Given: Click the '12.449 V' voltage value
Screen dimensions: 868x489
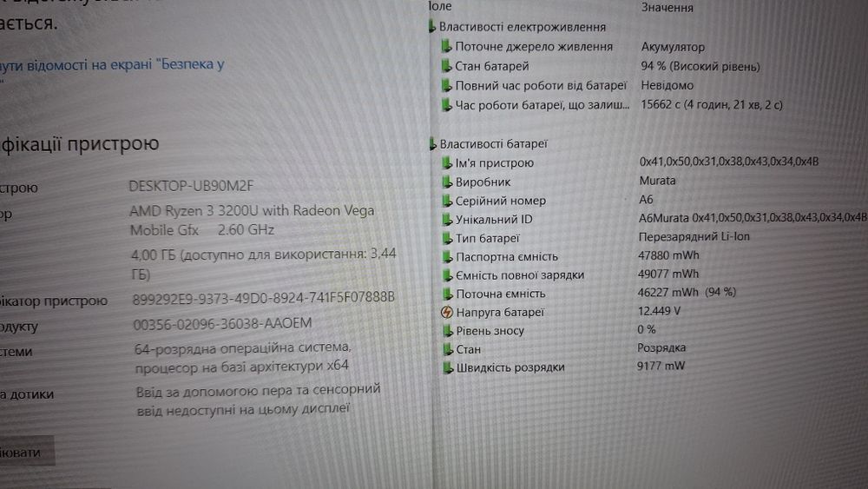Looking at the screenshot, I should point(660,311).
